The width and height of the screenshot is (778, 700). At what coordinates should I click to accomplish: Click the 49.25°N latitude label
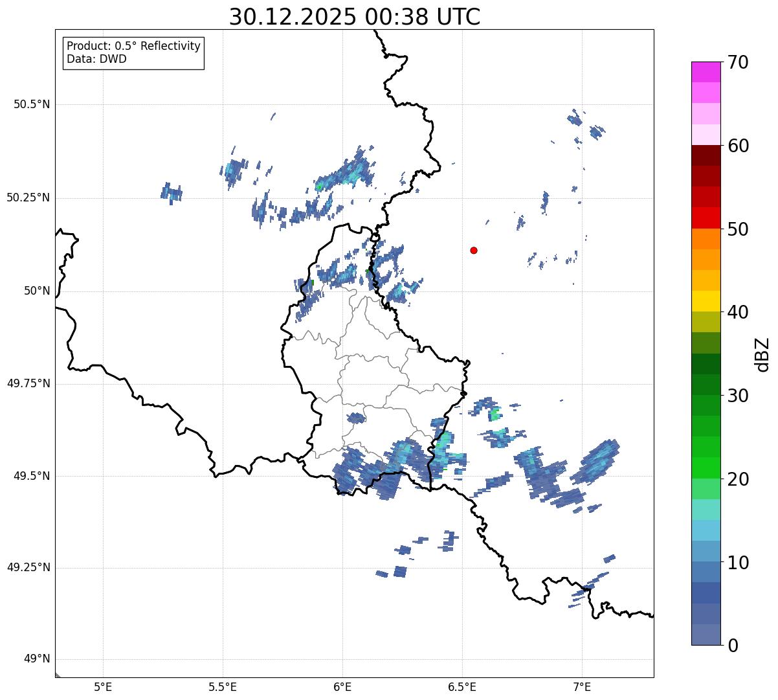coord(28,567)
